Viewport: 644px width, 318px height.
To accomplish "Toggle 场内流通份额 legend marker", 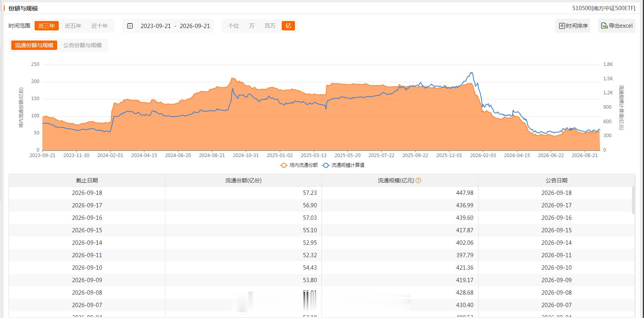I will (x=284, y=165).
